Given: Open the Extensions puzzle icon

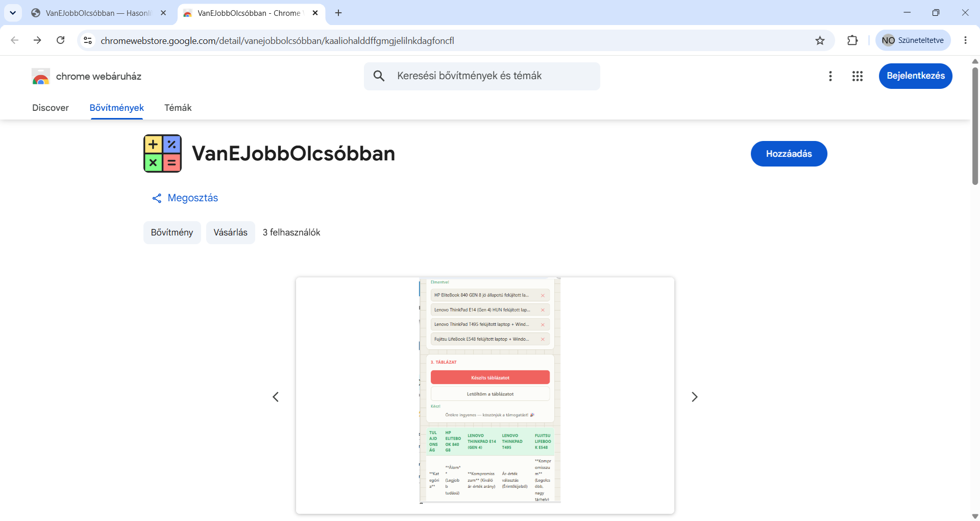Looking at the screenshot, I should coord(852,40).
